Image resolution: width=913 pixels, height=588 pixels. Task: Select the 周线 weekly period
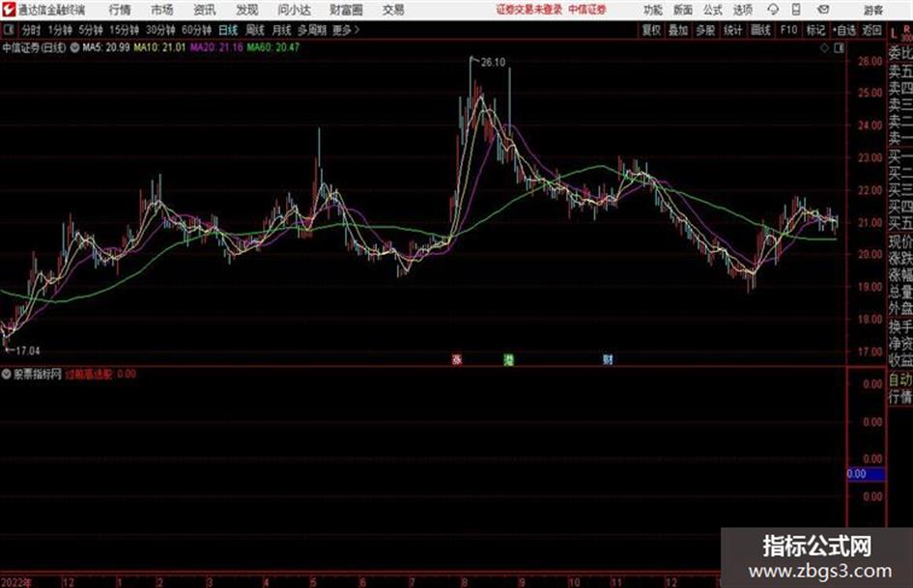click(255, 30)
